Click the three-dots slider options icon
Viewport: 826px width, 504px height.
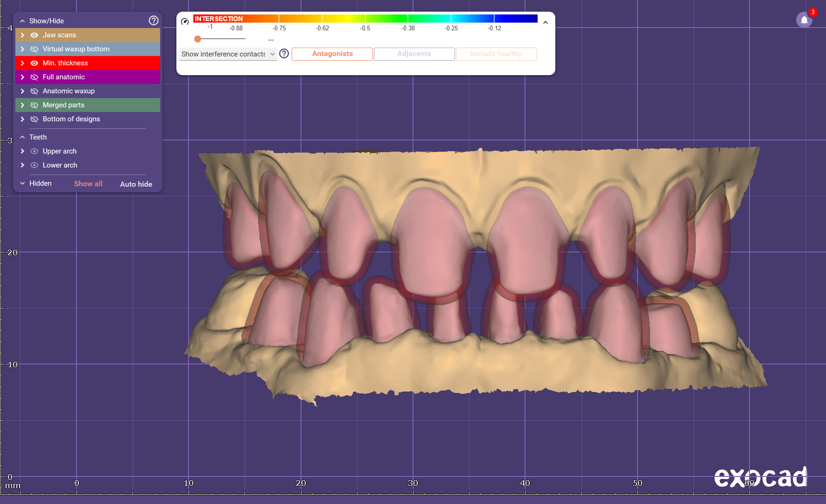point(271,40)
